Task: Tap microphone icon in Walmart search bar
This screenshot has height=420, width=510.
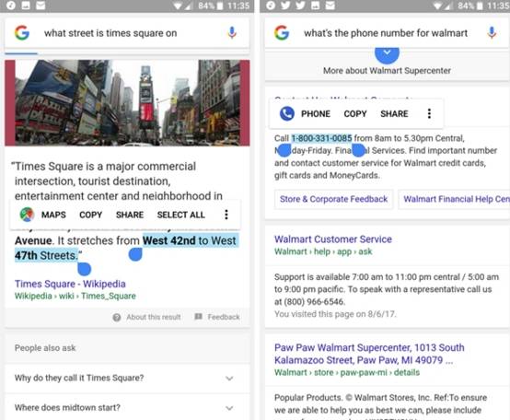Action: tap(492, 33)
